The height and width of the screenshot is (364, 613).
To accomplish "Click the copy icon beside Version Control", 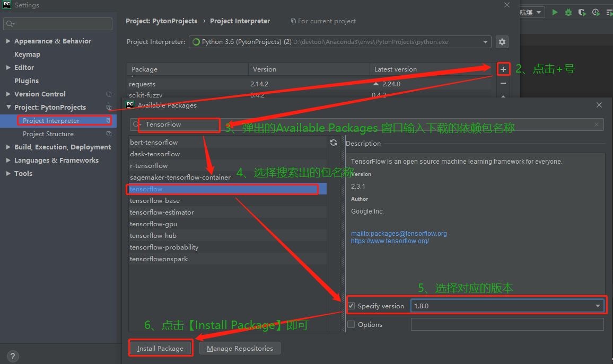I will (x=109, y=94).
